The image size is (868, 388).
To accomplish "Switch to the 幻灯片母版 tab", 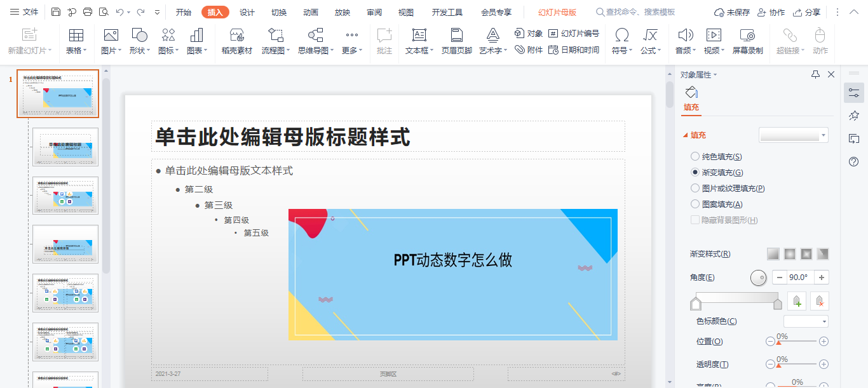I will [x=557, y=12].
